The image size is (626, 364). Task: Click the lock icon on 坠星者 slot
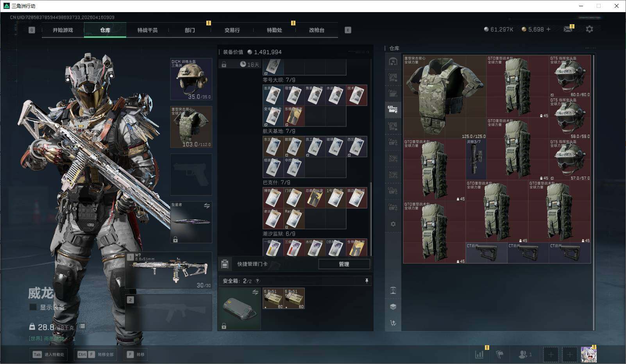[175, 239]
